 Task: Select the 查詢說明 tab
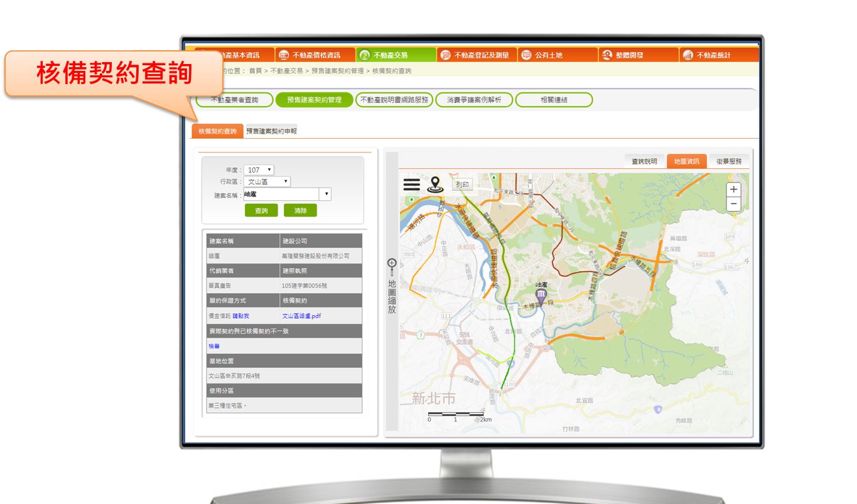(644, 161)
